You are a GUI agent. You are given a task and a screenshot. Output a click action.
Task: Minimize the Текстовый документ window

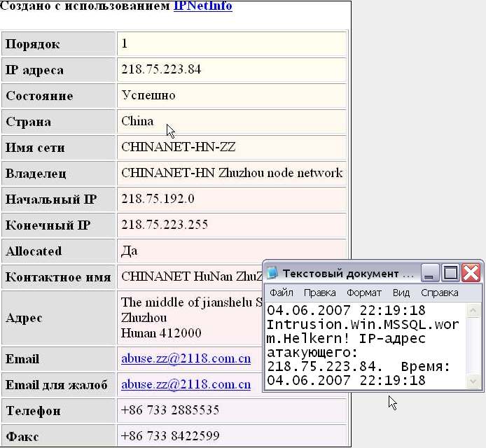pyautogui.click(x=431, y=273)
